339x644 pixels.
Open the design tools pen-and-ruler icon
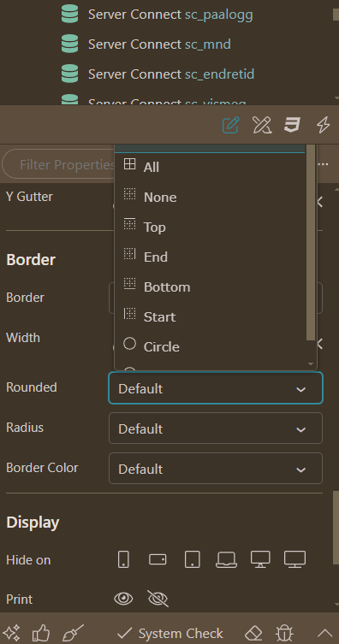[262, 125]
